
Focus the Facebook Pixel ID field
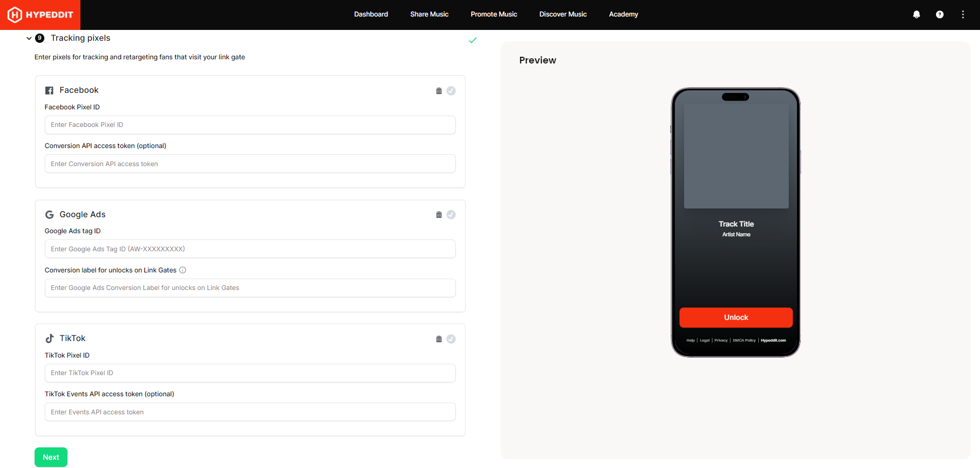click(250, 125)
